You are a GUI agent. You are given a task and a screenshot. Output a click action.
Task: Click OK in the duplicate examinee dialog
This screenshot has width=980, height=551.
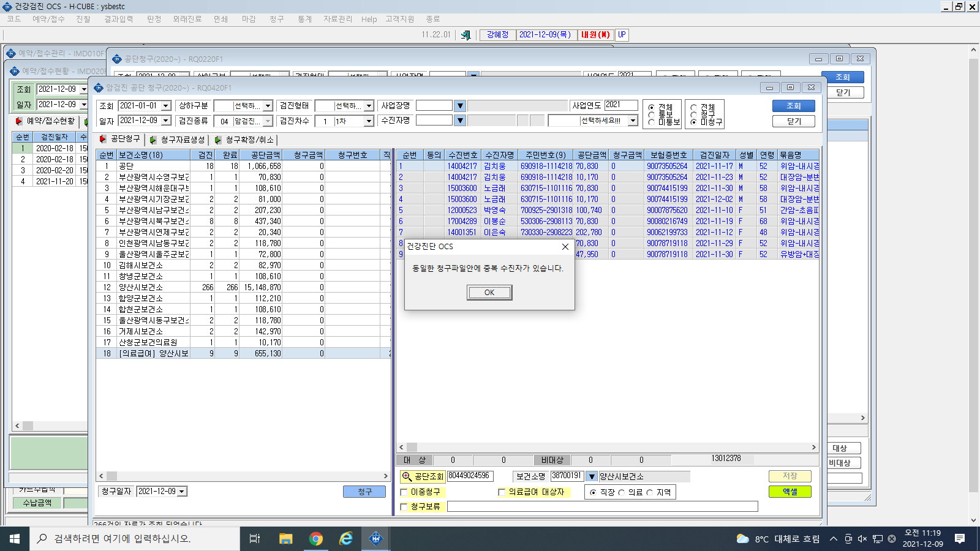tap(489, 293)
